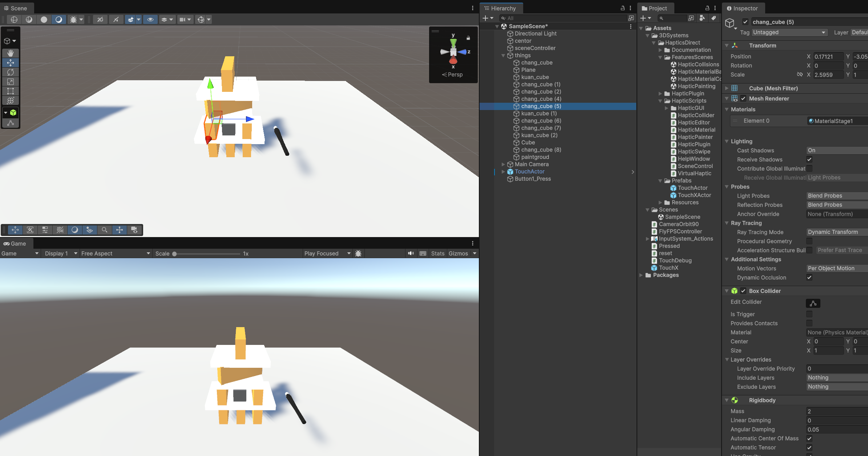Open the Tag dropdown showing Untagged
The image size is (868, 456).
pos(790,32)
